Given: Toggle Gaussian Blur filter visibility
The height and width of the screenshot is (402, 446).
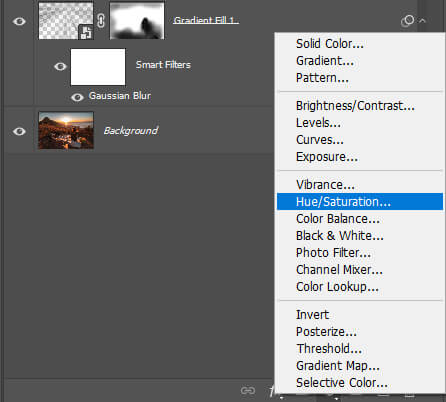Looking at the screenshot, I should [x=77, y=97].
